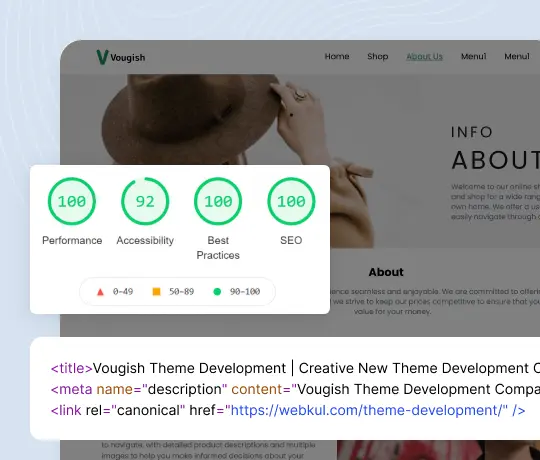Click the Accessibility label
The height and width of the screenshot is (460, 540).
click(x=145, y=240)
